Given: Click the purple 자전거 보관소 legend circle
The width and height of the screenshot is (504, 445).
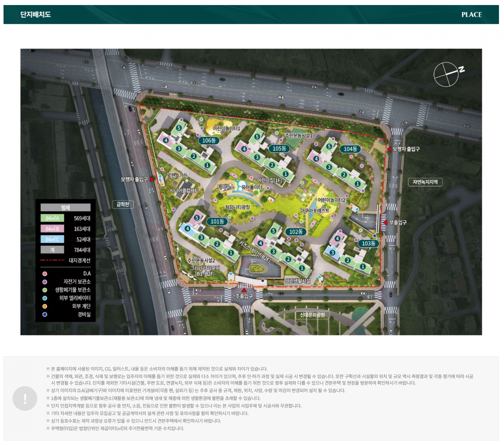Looking at the screenshot, I should coord(45,282).
